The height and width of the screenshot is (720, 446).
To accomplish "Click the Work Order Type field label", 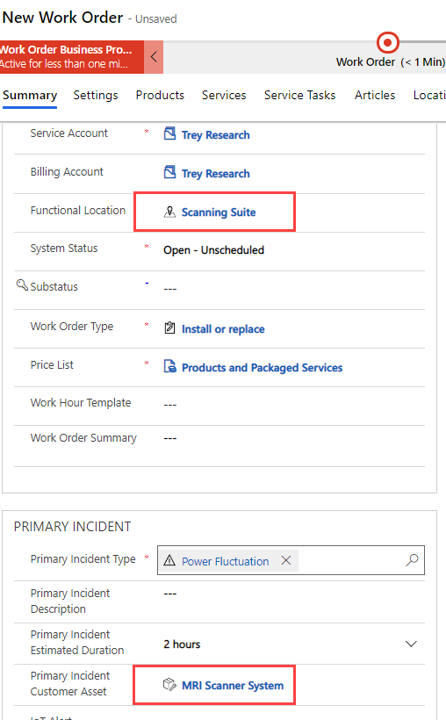I will (72, 326).
